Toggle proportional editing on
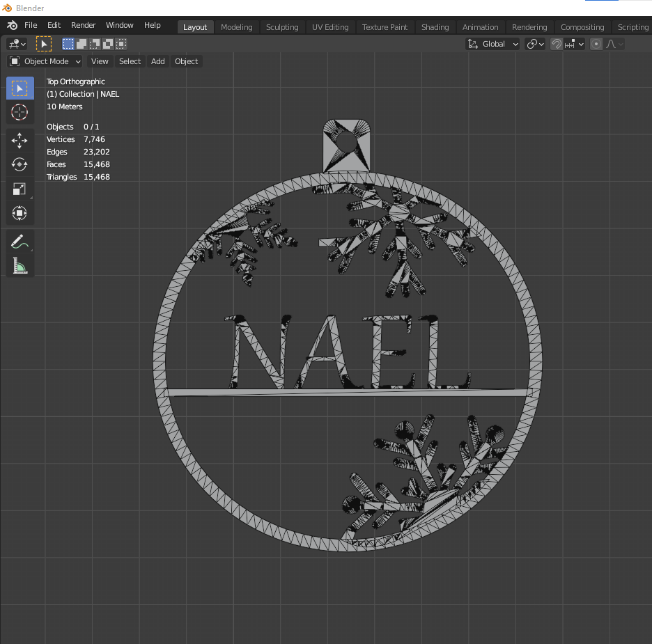 [x=596, y=44]
